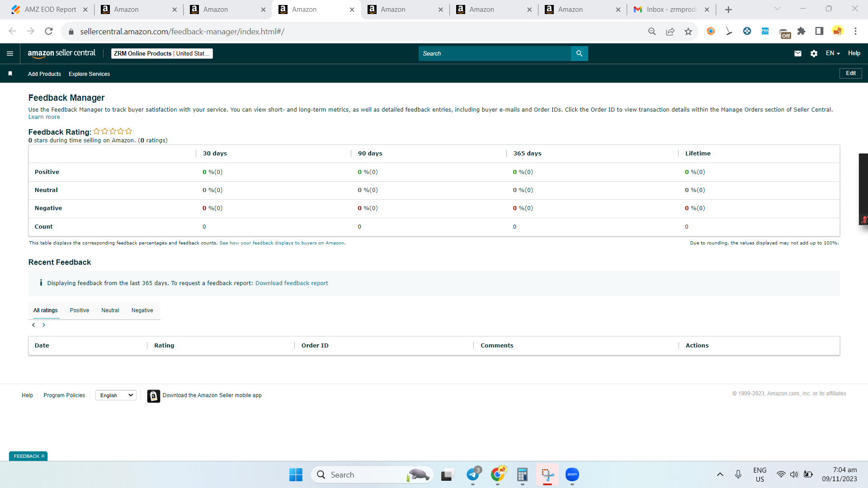The width and height of the screenshot is (868, 488).
Task: Click the microphone icon in system tray
Action: point(738,474)
